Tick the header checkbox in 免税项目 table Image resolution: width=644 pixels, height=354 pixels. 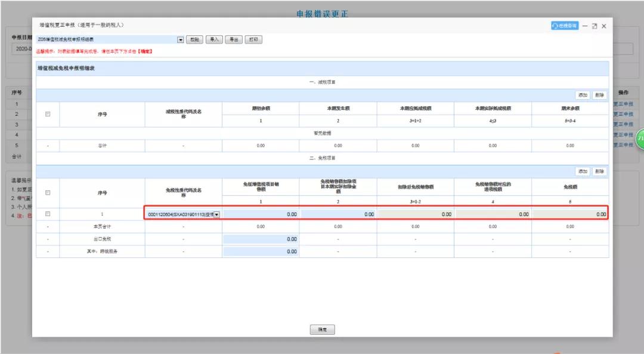[x=48, y=192]
